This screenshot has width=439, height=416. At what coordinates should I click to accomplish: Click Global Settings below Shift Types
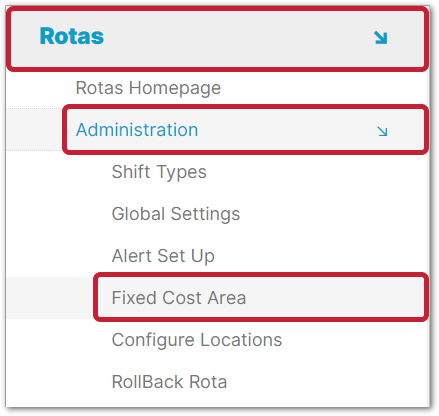[x=176, y=214]
